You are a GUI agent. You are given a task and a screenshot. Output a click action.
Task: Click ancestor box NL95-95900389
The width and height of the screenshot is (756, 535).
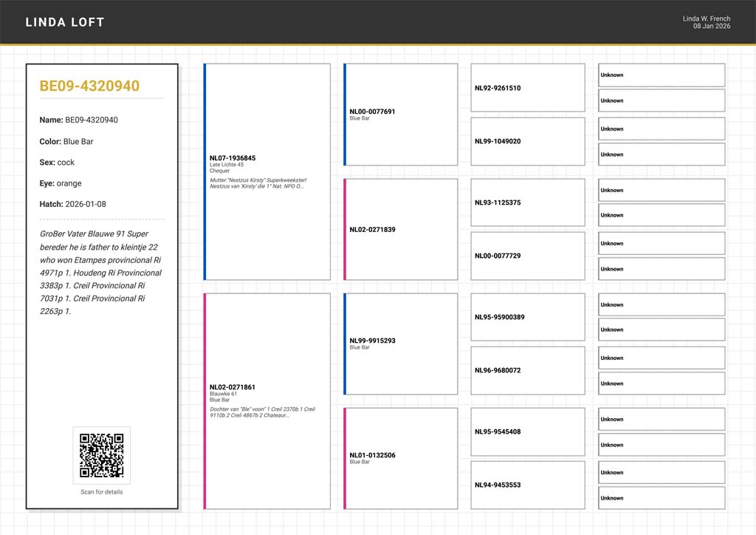[x=528, y=317]
